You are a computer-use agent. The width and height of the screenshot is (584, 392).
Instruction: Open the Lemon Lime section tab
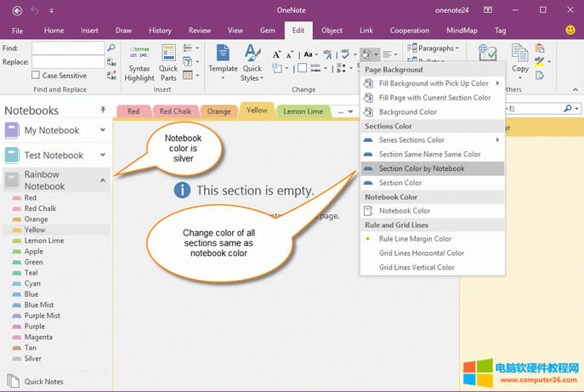point(303,111)
